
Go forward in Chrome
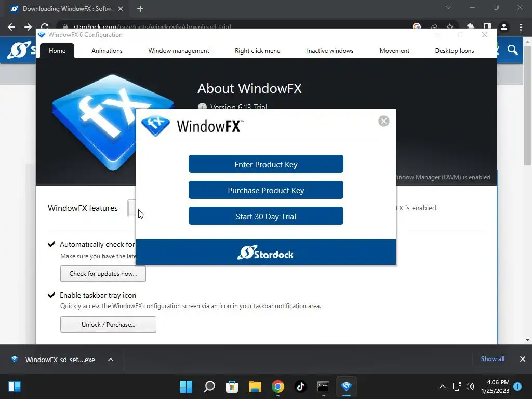pos(28,27)
